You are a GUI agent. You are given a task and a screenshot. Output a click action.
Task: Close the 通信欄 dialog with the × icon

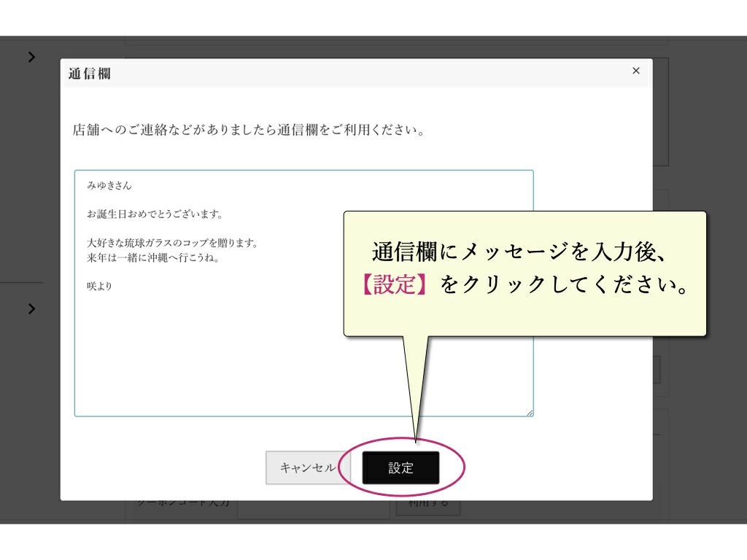coord(635,71)
